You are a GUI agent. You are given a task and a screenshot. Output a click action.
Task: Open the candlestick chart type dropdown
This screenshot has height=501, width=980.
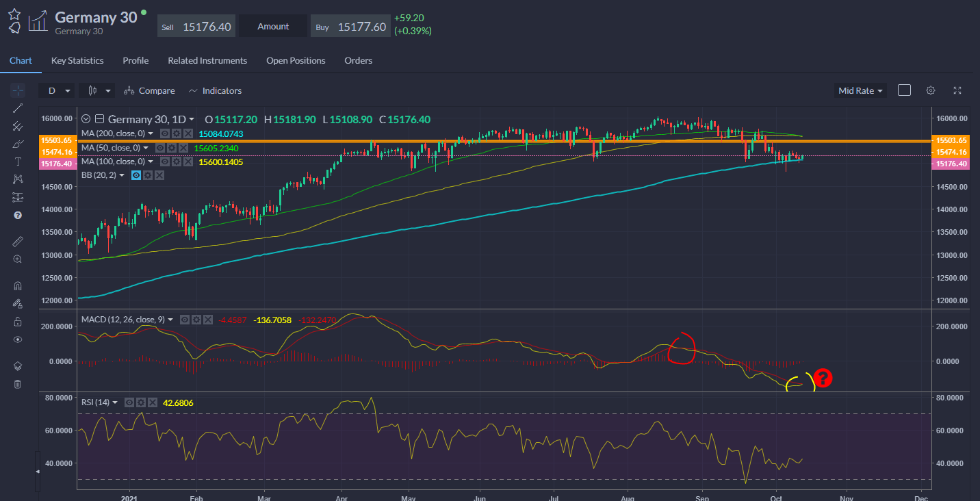[x=97, y=90]
